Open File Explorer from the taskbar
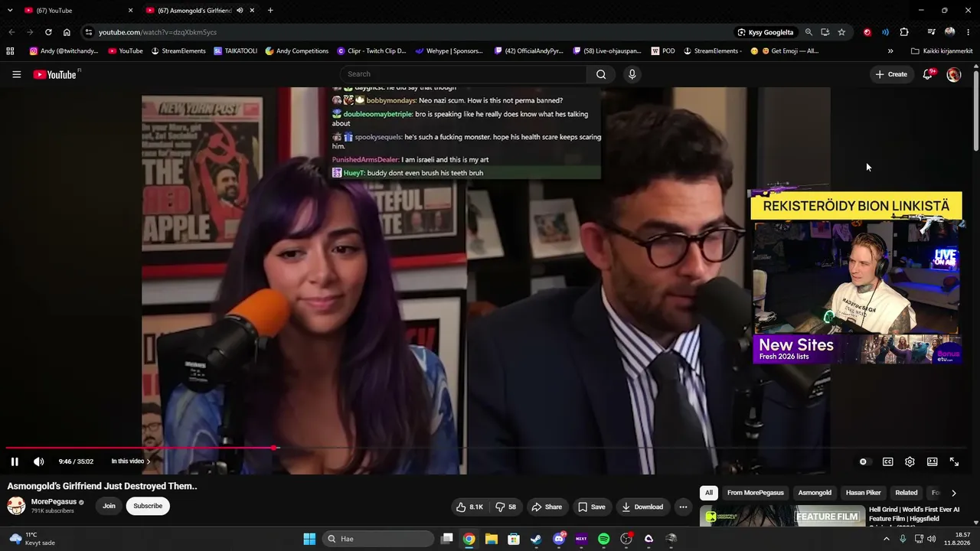 coord(492,539)
